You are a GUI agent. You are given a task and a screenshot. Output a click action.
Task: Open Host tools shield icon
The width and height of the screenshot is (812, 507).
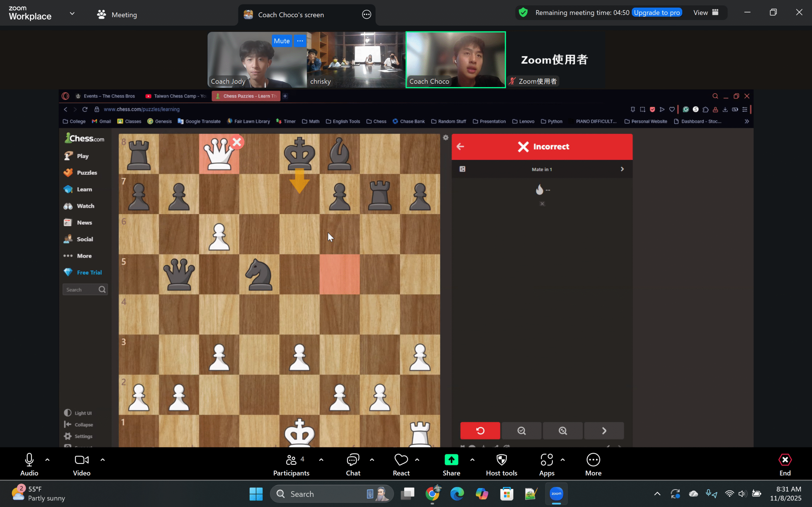pyautogui.click(x=501, y=460)
